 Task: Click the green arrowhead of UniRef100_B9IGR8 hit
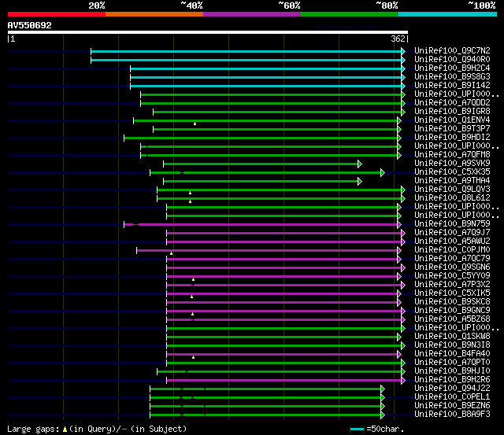pos(403,112)
